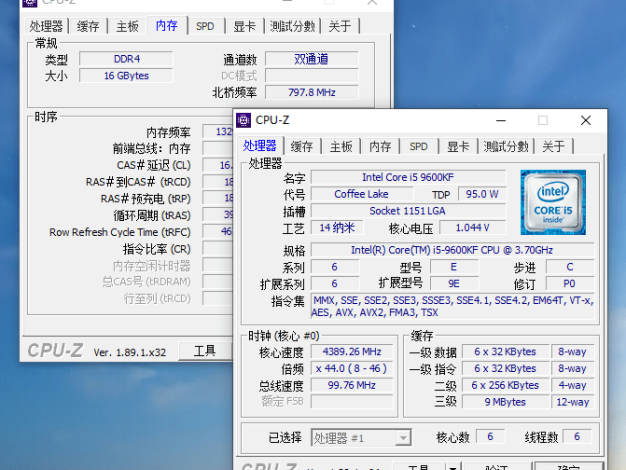Select 处理器 tab in back CPU-Z window
626x470 pixels.
coord(46,26)
